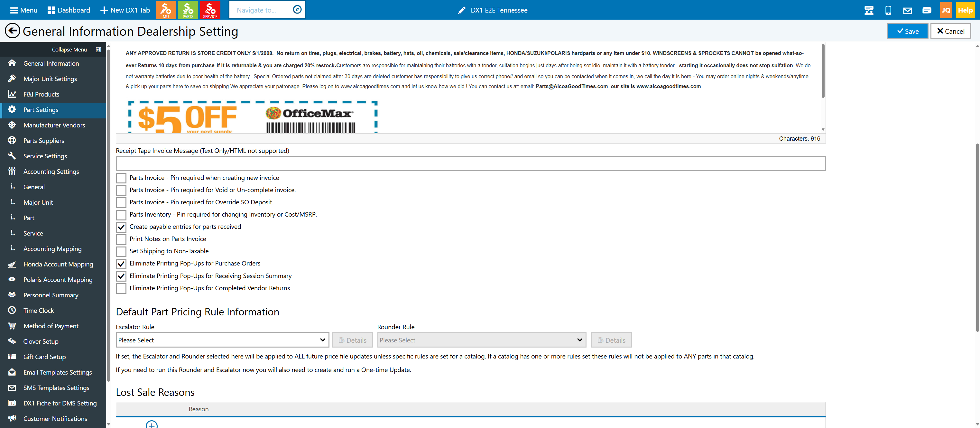Open the chat message icon in header

(927, 10)
